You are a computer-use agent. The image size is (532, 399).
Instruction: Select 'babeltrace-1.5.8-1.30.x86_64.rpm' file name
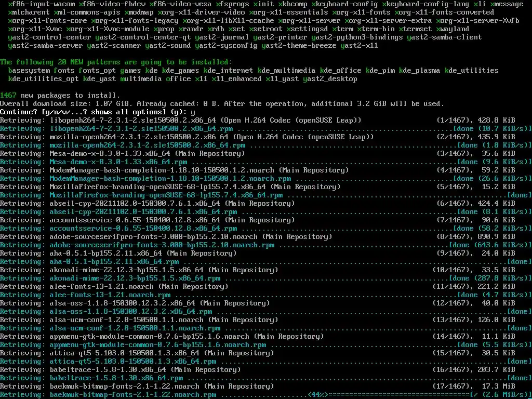[x=116, y=378]
